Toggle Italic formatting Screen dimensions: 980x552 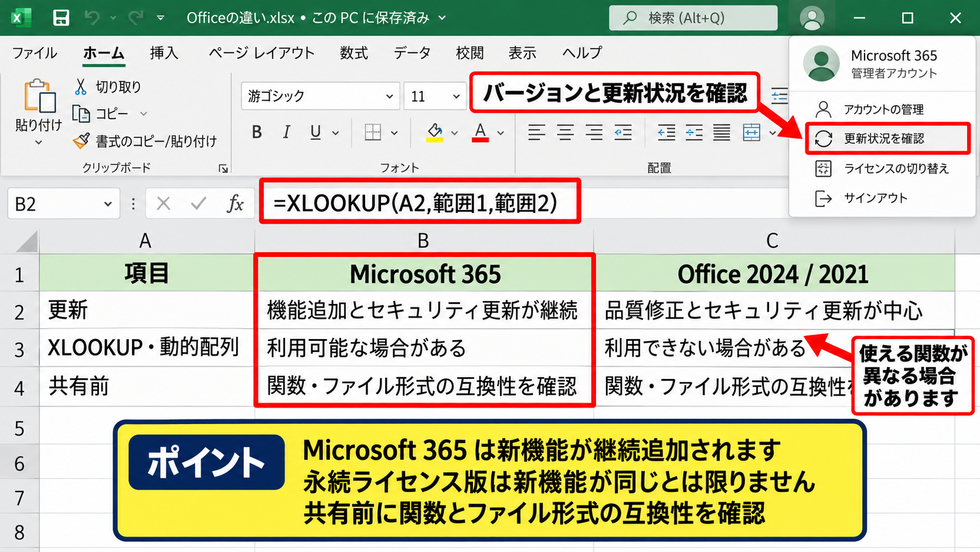pyautogui.click(x=286, y=132)
